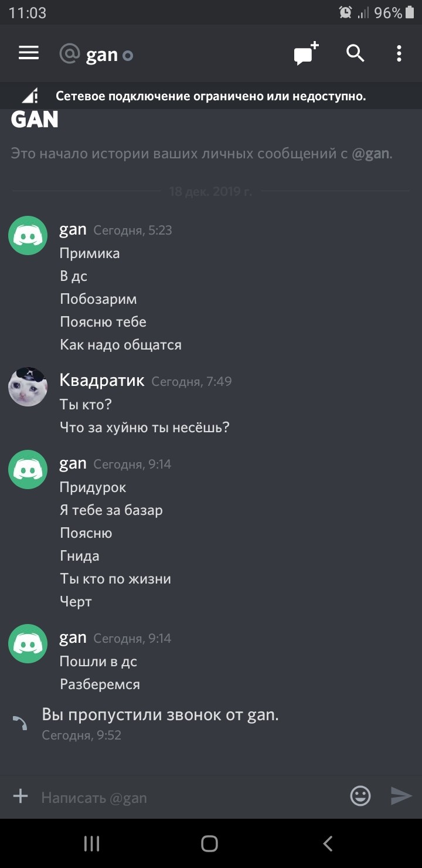
Task: Tap the username Квадратик
Action: click(102, 380)
